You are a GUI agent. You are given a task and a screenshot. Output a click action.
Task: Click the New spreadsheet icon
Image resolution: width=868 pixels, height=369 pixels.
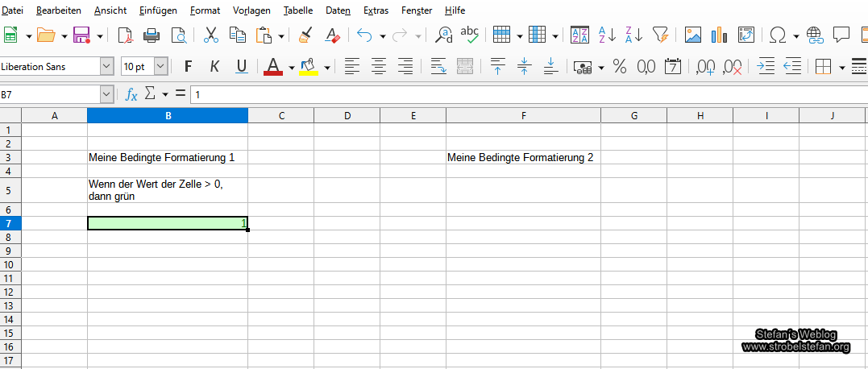tap(10, 35)
